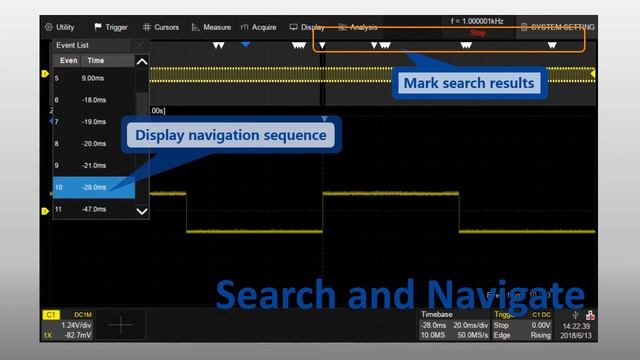
Task: Open the Acquire menu
Action: click(259, 27)
